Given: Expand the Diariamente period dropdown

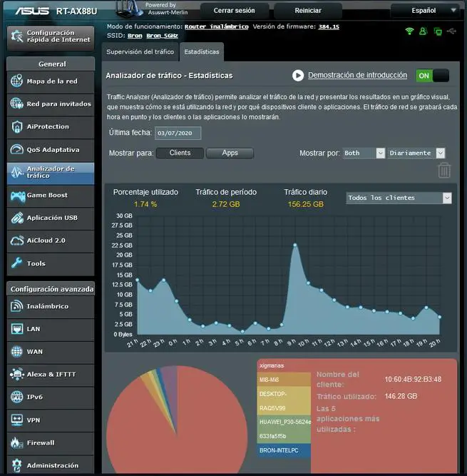Looking at the screenshot, I should coord(416,153).
